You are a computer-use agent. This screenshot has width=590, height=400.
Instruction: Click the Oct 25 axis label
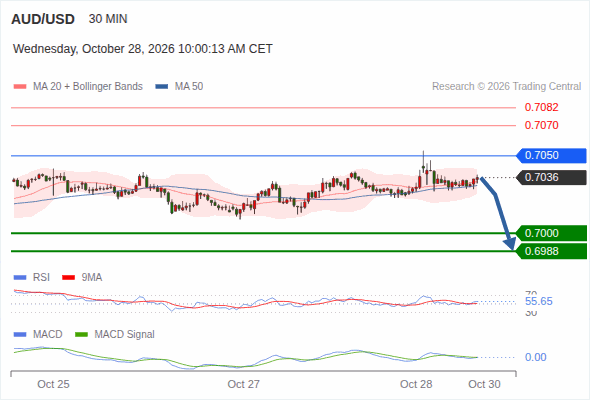coord(53,384)
